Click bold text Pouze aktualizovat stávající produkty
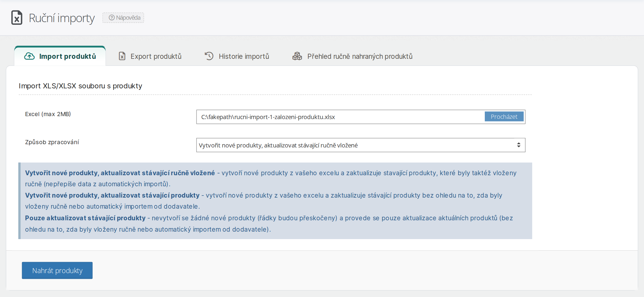Viewport: 644px width, 297px height. coord(85,218)
